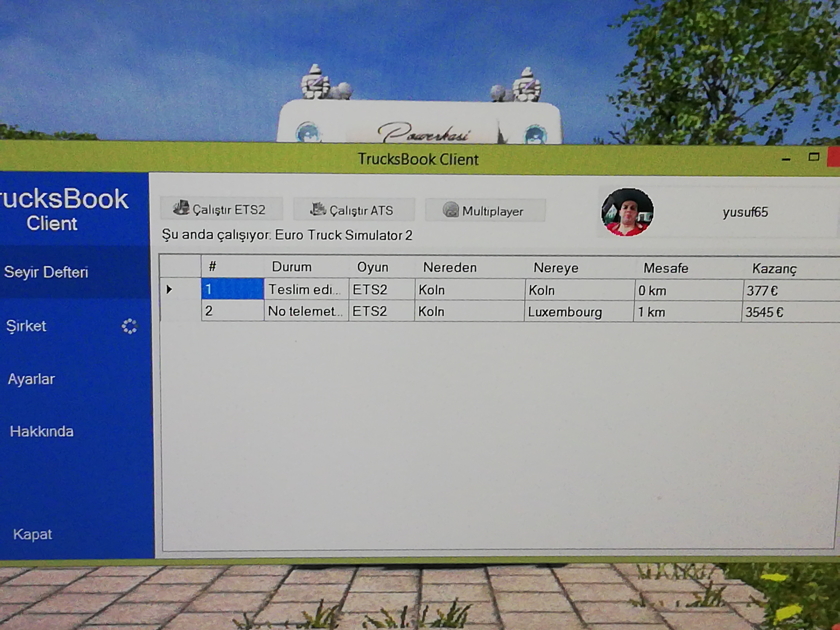The width and height of the screenshot is (840, 630).
Task: Sort table by the Oyun column header
Action: tap(381, 267)
